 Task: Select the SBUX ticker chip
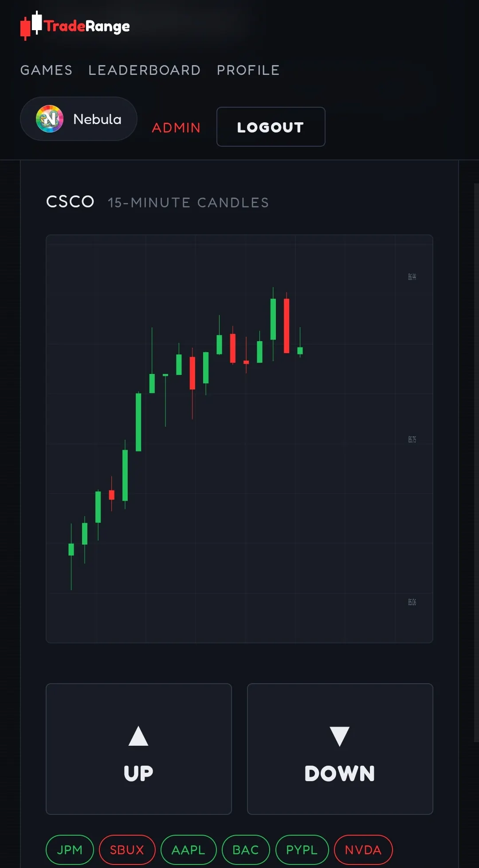[x=127, y=850]
